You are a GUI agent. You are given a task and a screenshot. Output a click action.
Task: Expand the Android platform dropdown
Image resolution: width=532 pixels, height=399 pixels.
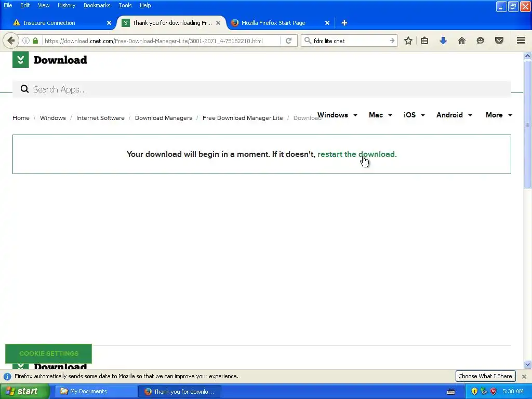[454, 115]
